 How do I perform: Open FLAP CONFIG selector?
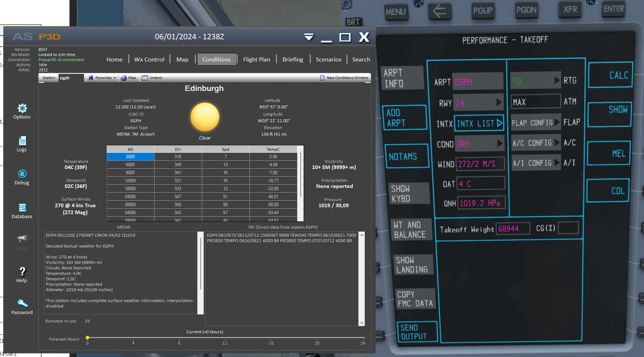pos(536,122)
